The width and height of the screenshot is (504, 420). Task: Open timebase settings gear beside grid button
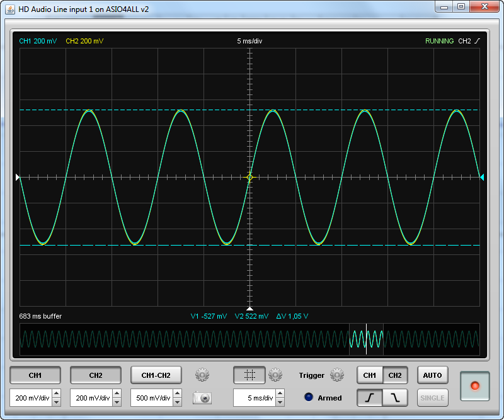coord(275,375)
